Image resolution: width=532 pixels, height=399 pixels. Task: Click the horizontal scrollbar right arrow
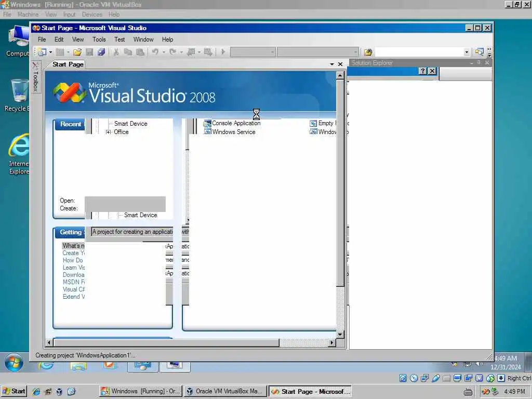tap(332, 343)
